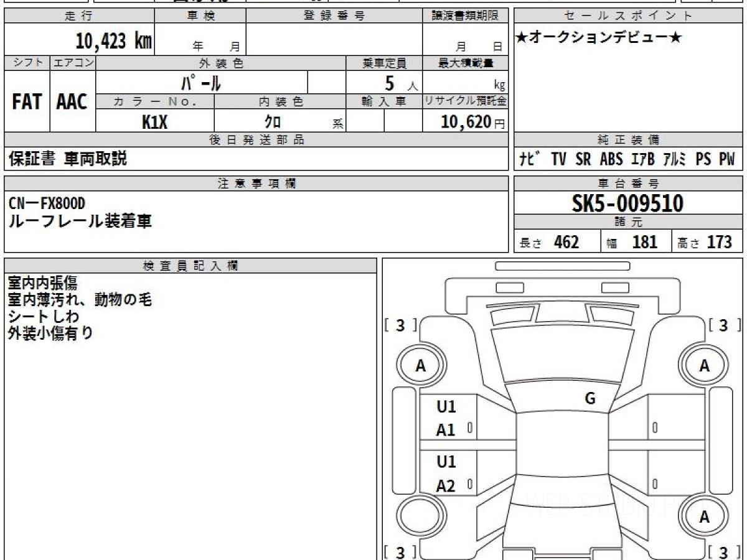Screen dimensions: 747x560
Task: Click the G mark on the windshield diagram
Action: 590,399
